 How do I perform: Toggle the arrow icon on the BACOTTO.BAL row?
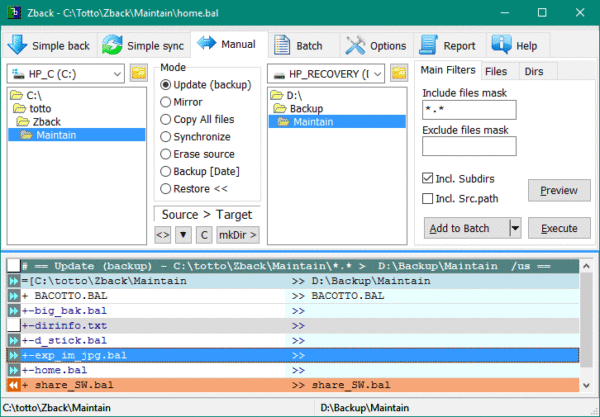13,296
